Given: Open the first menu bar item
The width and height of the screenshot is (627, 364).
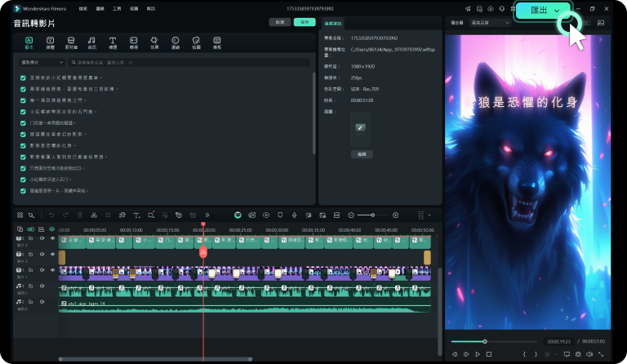Looking at the screenshot, I should click(x=82, y=9).
